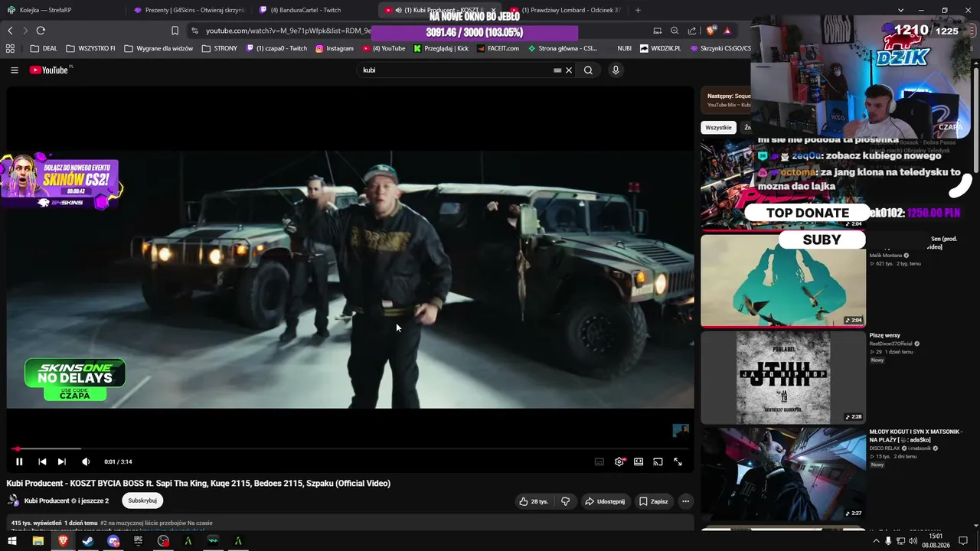Seek on the video progress bar
This screenshot has height=551, width=980.
tap(351, 448)
